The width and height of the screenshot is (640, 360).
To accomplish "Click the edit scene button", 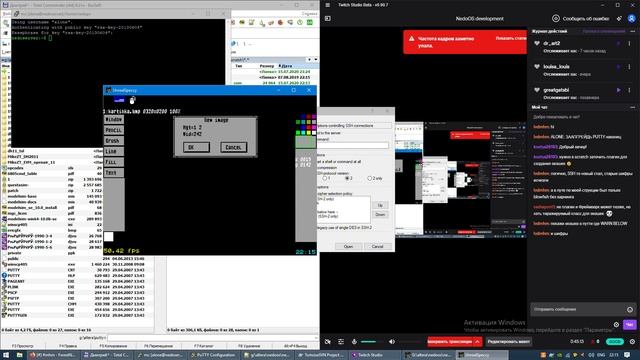I will (509, 342).
